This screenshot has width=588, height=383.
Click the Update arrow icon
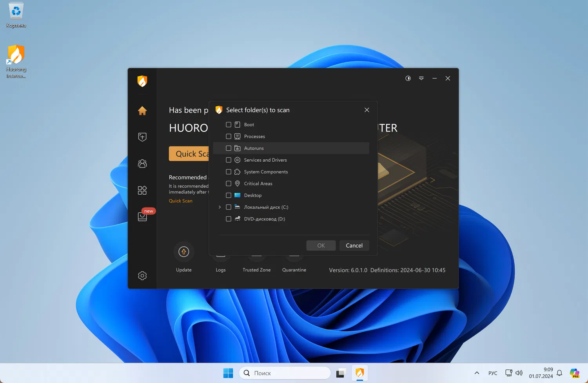[184, 252]
